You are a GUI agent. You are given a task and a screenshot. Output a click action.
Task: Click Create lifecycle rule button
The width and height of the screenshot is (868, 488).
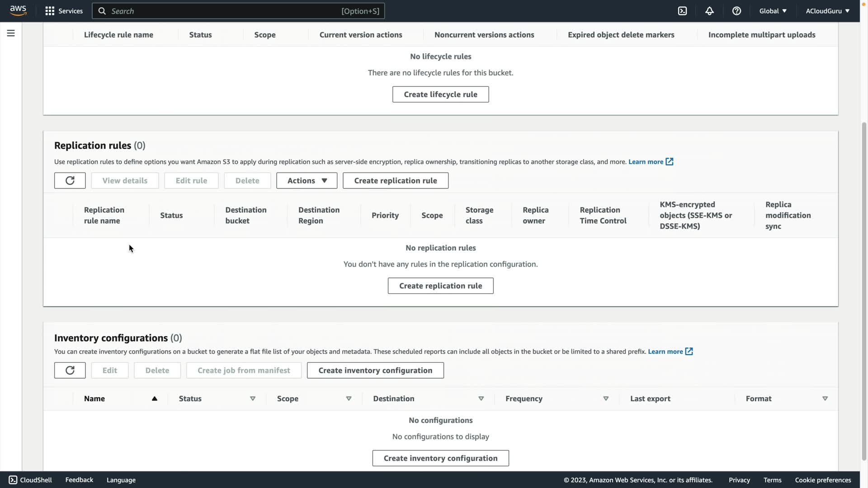tap(440, 94)
